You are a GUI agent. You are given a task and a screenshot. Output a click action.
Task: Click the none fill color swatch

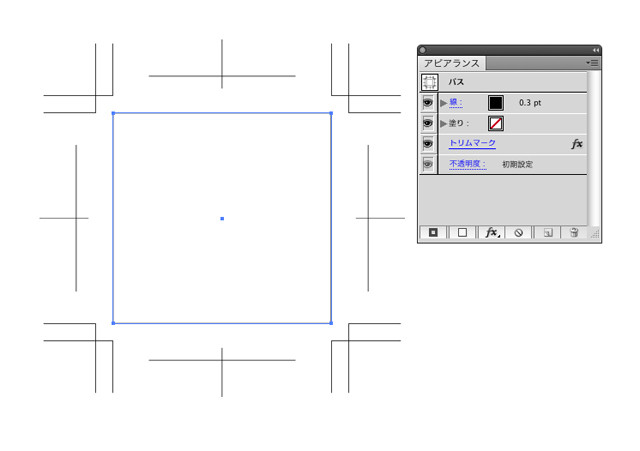coord(496,123)
